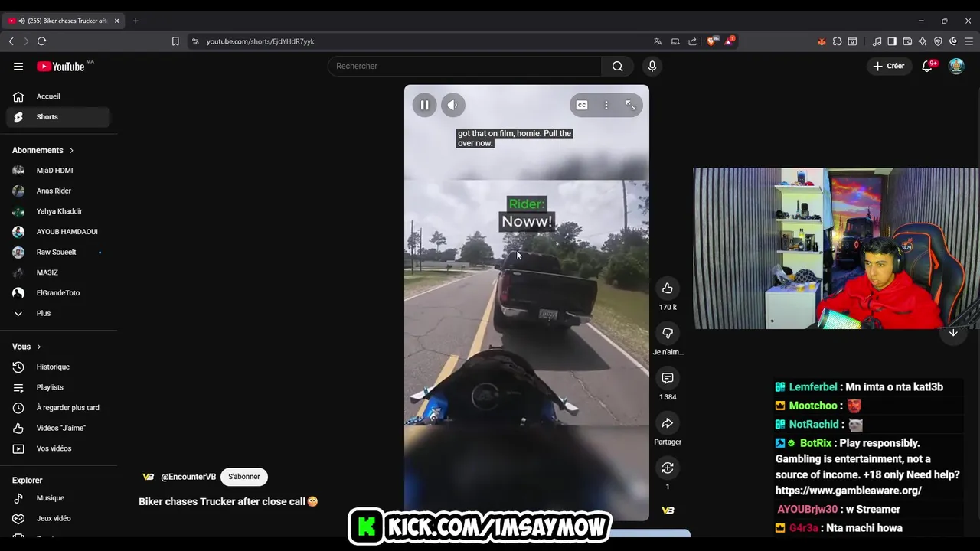Image resolution: width=980 pixels, height=551 pixels.
Task: Open Playlists in the sidebar
Action: tap(58, 387)
